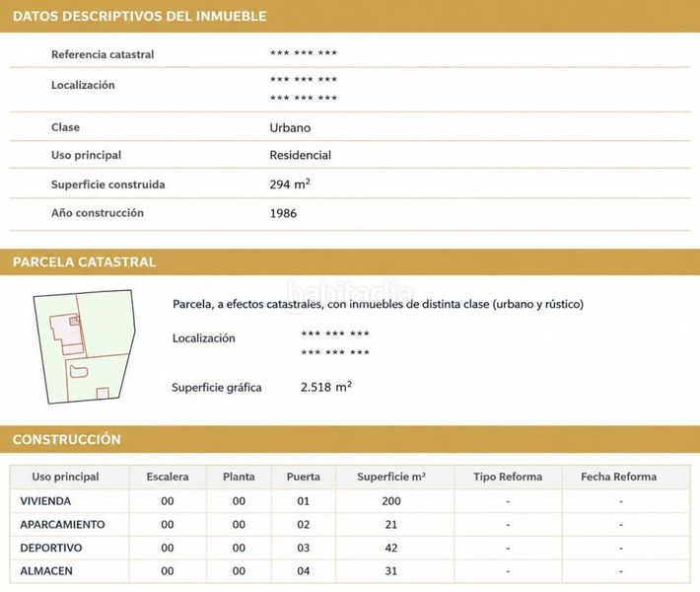Click the 'Superficie m²' column header
The height and width of the screenshot is (592, 700).
pos(391,477)
